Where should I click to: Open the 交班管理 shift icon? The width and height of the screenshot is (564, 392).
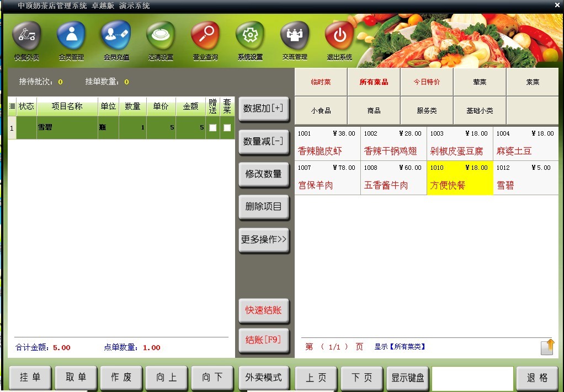tap(295, 36)
